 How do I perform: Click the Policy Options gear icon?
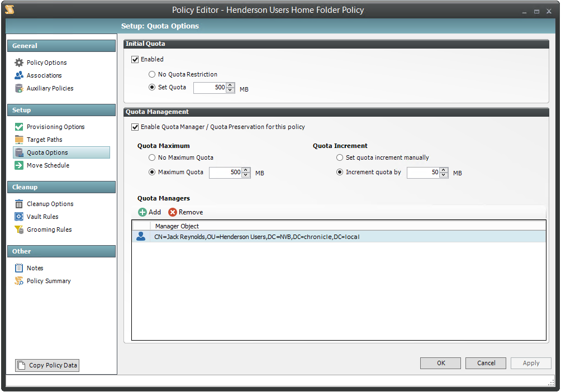point(19,63)
